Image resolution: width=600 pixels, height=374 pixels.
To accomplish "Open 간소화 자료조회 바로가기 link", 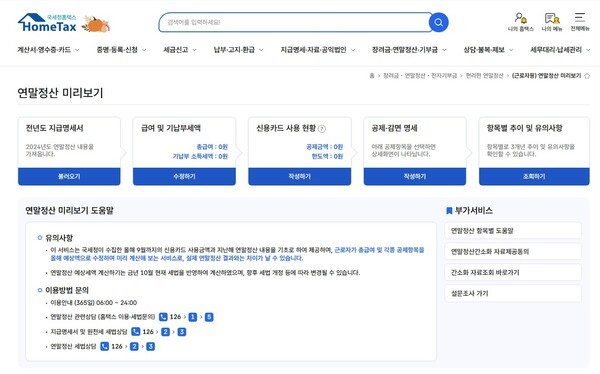I will 513,273.
